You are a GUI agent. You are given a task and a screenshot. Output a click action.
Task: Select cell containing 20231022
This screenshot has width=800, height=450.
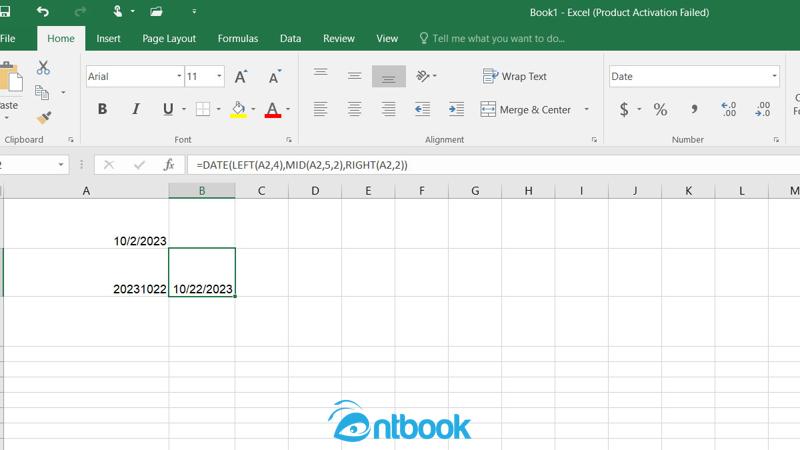[86, 272]
